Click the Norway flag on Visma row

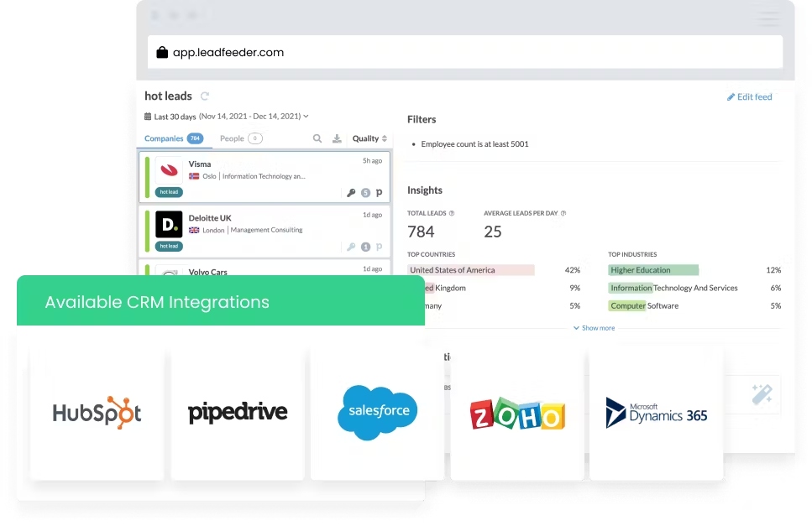pos(194,176)
